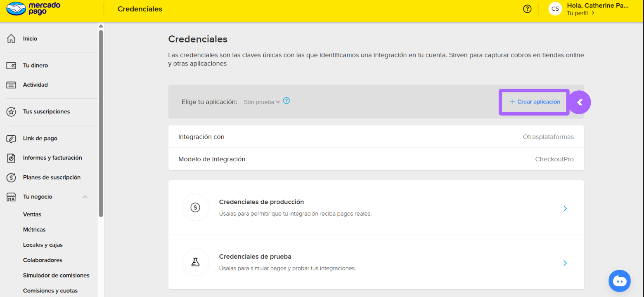Image resolution: width=644 pixels, height=297 pixels.
Task: Click the Crear aplicación button
Action: tap(535, 102)
